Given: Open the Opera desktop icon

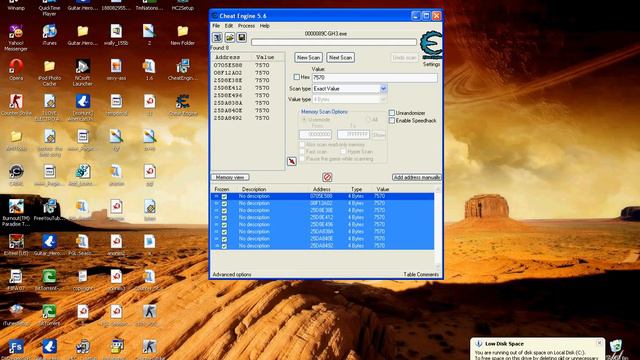Looking at the screenshot, I should coord(16,69).
